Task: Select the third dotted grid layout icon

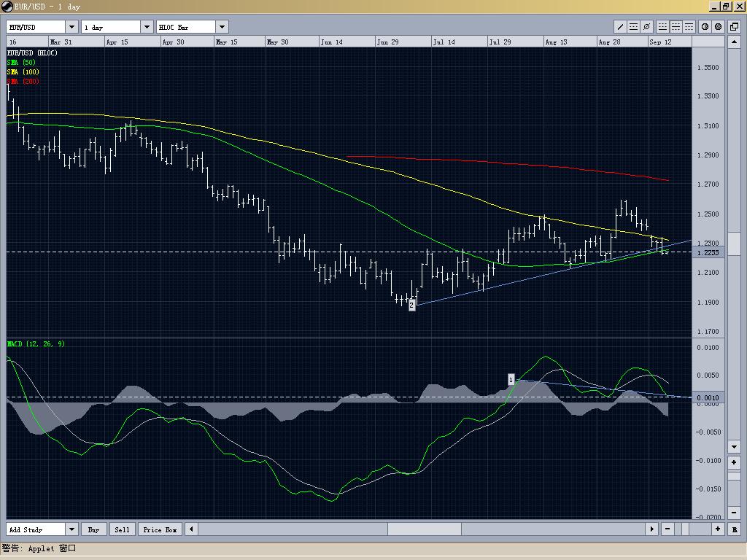Action: coord(687,26)
